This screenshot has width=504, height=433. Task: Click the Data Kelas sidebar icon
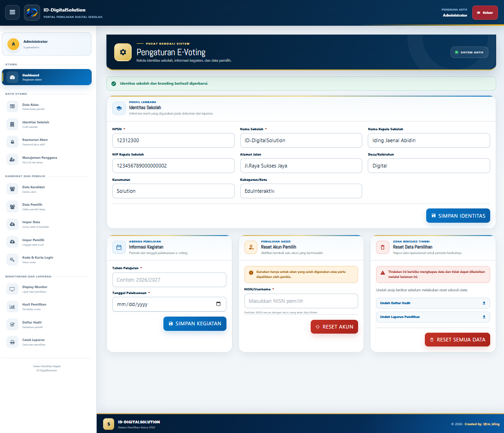pyautogui.click(x=12, y=106)
